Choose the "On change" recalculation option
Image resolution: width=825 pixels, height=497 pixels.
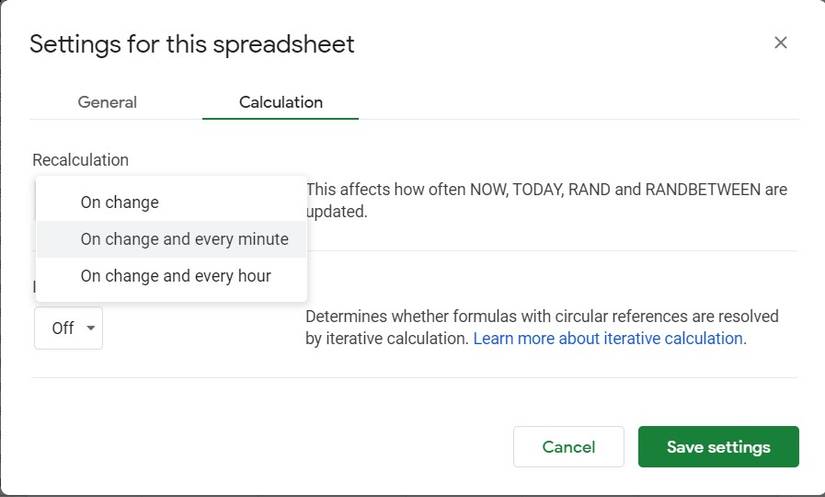click(120, 202)
